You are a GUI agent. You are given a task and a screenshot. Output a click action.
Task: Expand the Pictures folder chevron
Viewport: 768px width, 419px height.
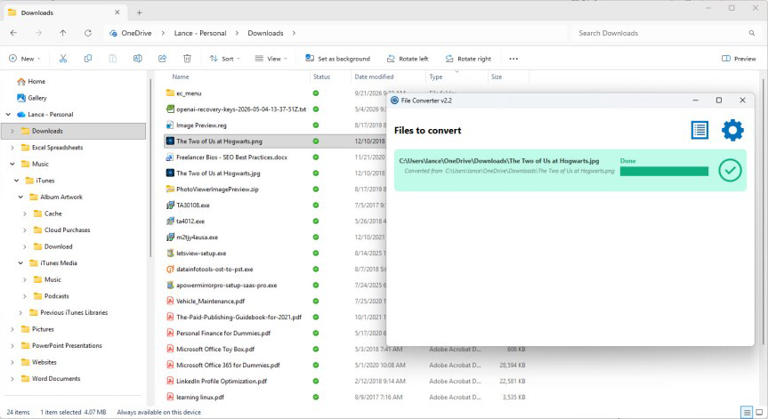tap(12, 329)
